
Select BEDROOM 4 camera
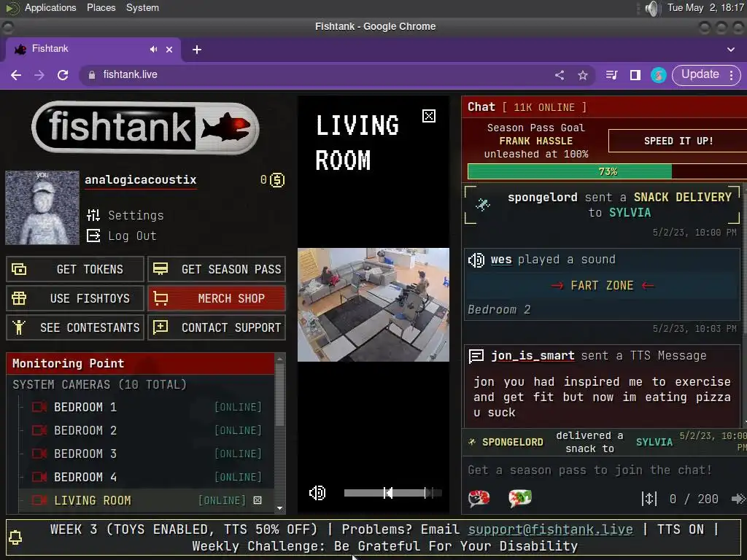click(146, 477)
